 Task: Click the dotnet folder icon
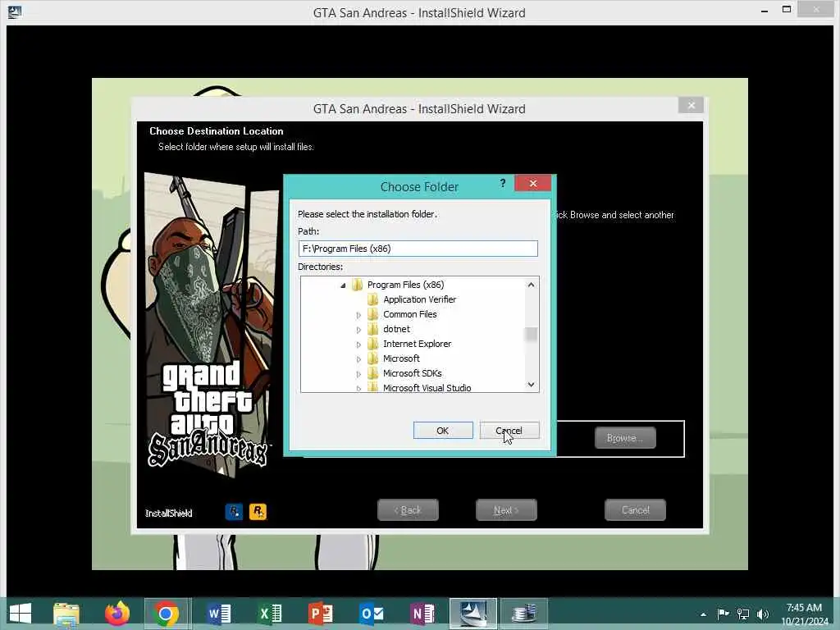click(x=373, y=329)
